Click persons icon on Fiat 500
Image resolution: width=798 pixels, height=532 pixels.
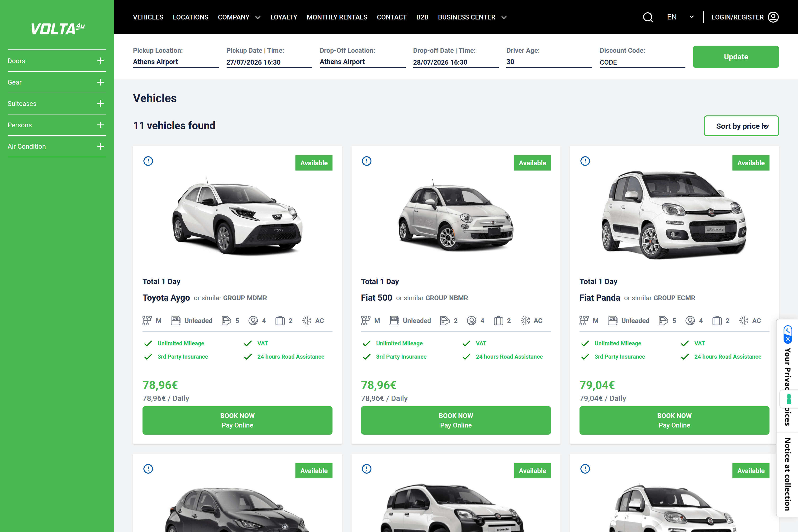[x=472, y=321]
